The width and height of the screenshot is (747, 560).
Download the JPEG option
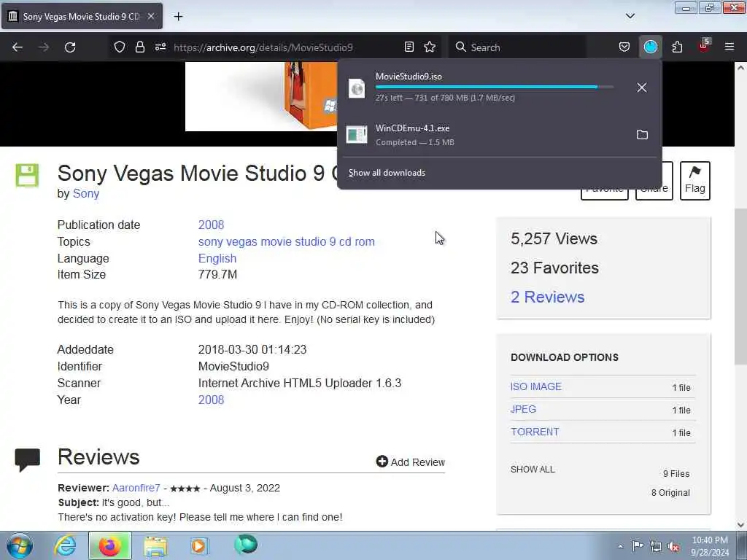pos(523,409)
